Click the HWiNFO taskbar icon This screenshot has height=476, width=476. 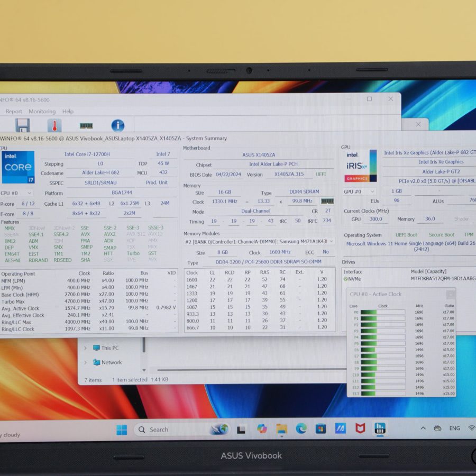point(380,428)
